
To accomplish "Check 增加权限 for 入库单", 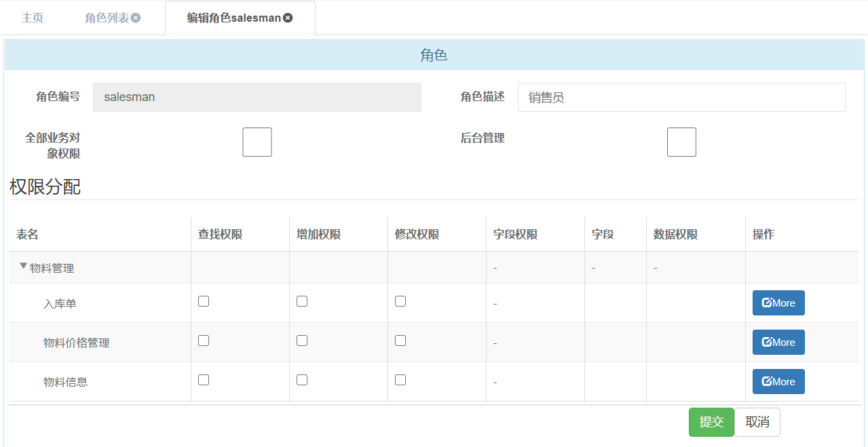I will (302, 301).
